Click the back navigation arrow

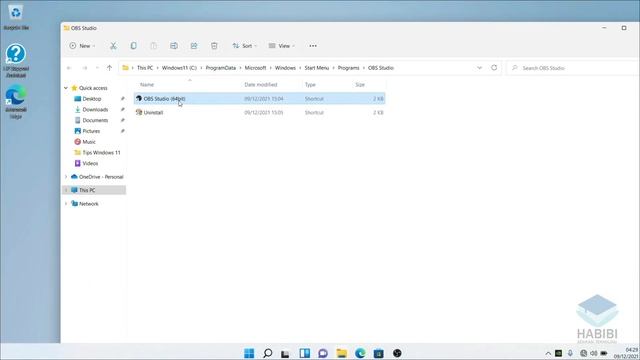(x=69, y=68)
